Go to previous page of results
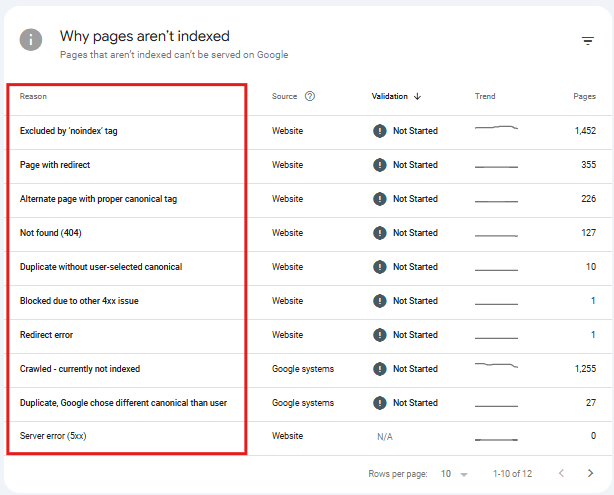 point(561,473)
